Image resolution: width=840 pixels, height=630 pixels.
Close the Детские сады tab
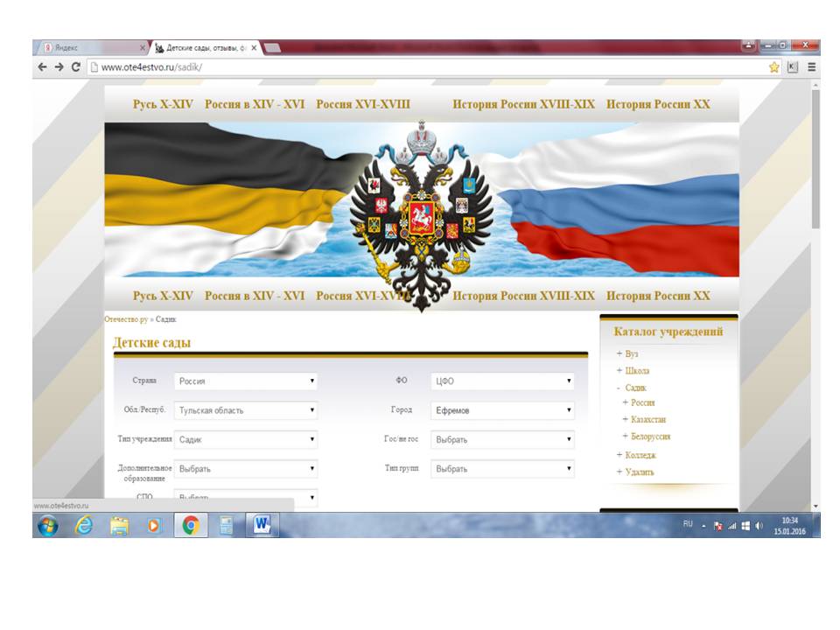click(x=254, y=47)
